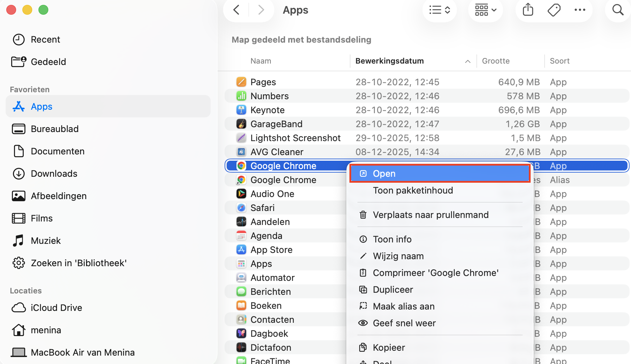
Task: Click the Lightshot Screenshot app icon
Action: click(241, 138)
